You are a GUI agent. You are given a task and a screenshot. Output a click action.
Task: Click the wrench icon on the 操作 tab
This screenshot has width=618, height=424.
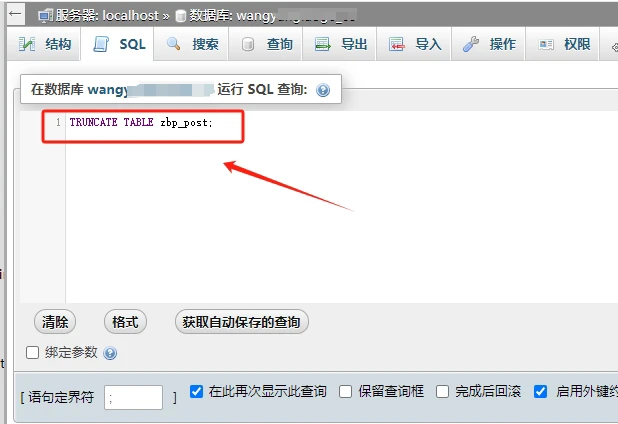click(x=470, y=45)
